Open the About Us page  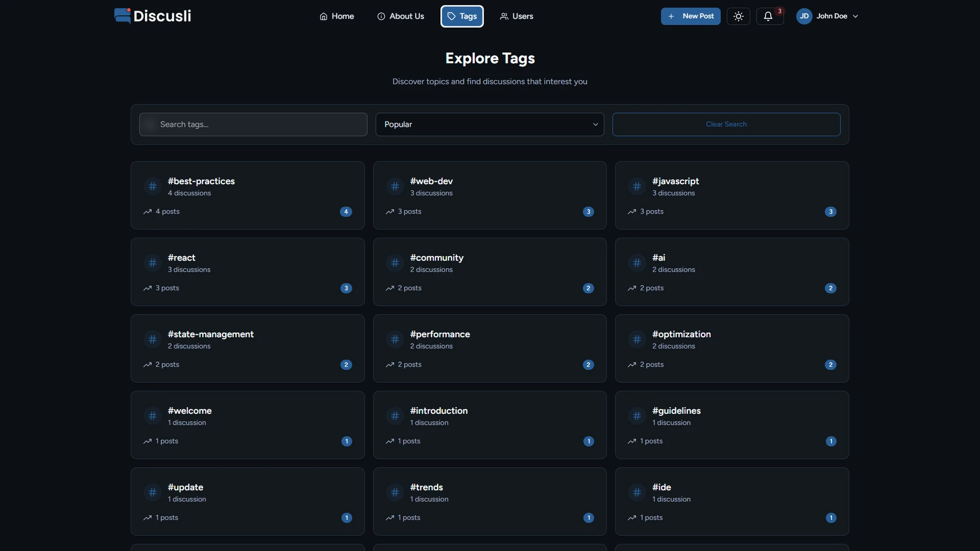tap(401, 16)
